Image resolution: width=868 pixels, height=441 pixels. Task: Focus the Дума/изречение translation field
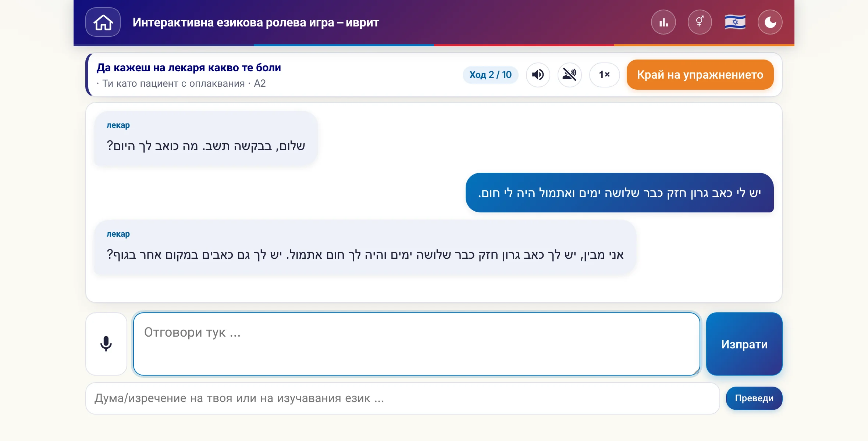pos(402,398)
